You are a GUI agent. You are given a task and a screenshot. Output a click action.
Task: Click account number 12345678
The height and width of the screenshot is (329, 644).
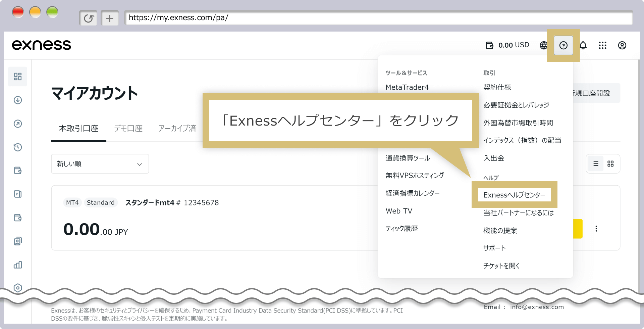[201, 203]
